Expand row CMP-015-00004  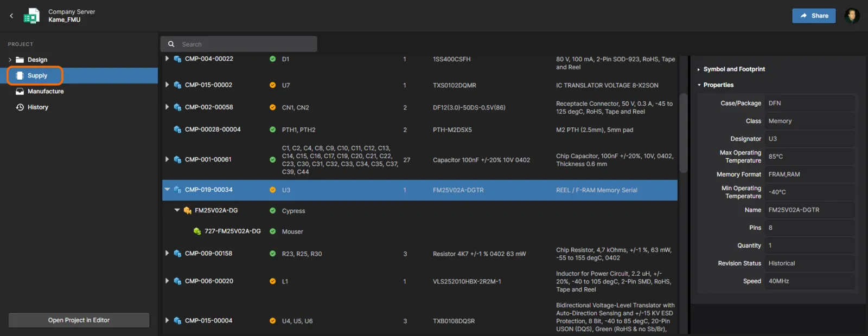click(167, 320)
